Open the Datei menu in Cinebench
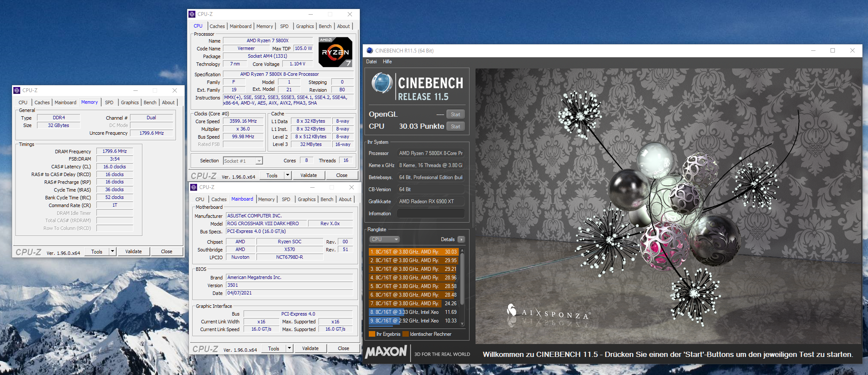The width and height of the screenshot is (868, 375). [371, 62]
